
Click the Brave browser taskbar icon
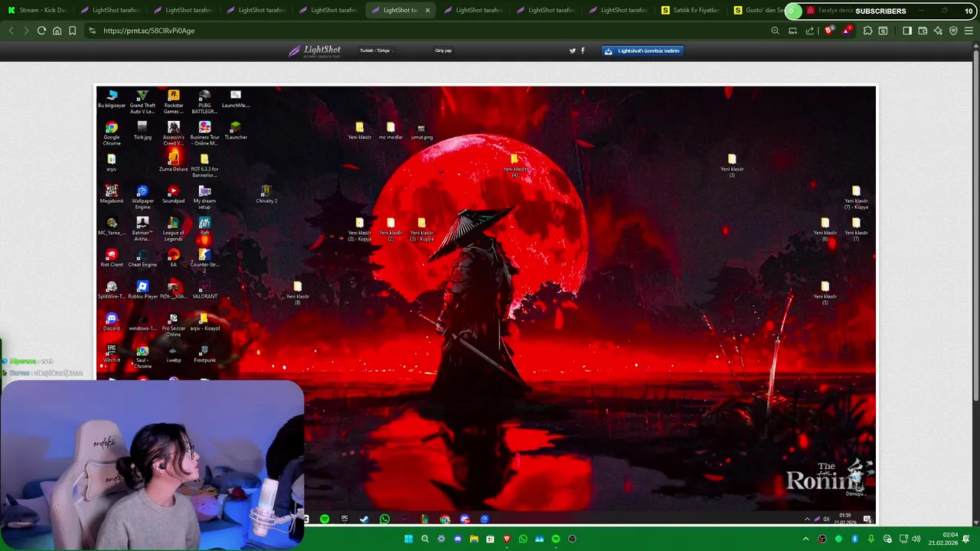[507, 539]
